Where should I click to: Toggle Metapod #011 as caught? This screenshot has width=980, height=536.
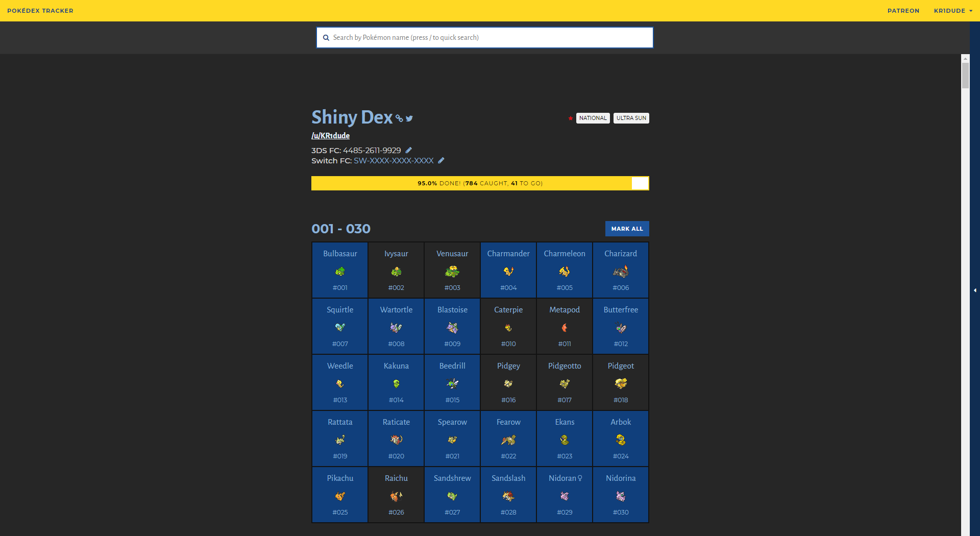[565, 326]
